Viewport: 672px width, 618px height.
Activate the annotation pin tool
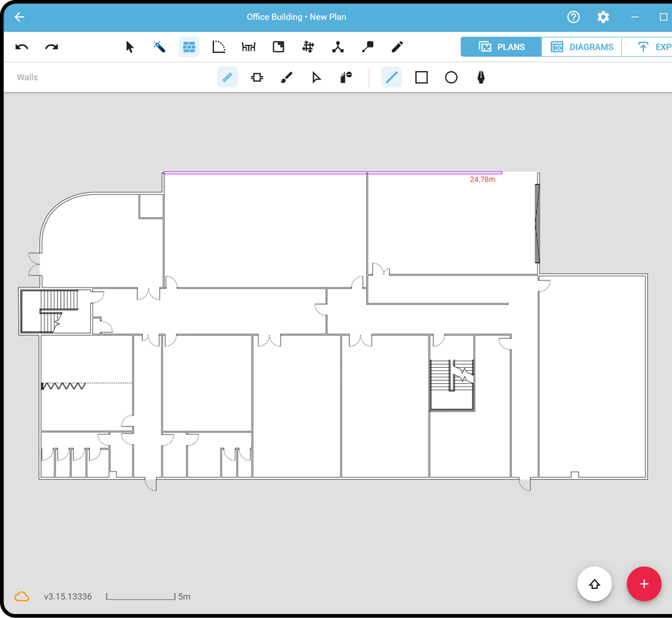[368, 47]
